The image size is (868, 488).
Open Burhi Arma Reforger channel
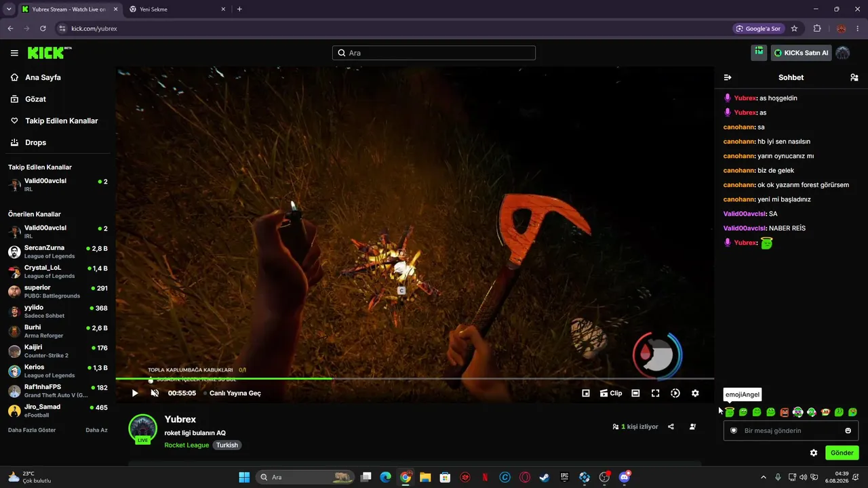pyautogui.click(x=58, y=331)
